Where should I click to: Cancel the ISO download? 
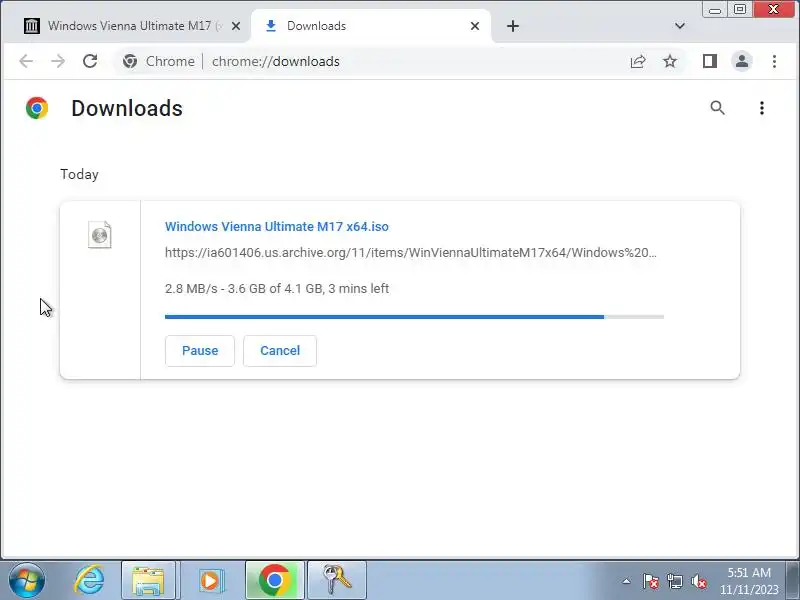[x=280, y=351]
